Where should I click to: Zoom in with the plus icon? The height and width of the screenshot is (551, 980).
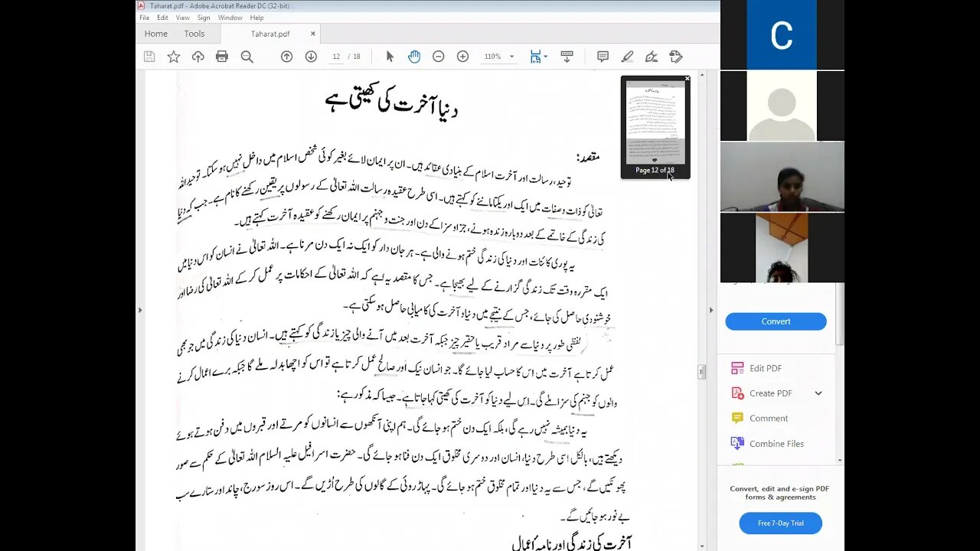pyautogui.click(x=462, y=57)
